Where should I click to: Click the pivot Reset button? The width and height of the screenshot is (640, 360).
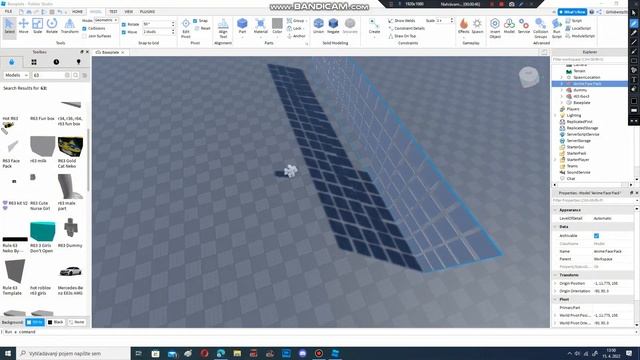point(202,28)
